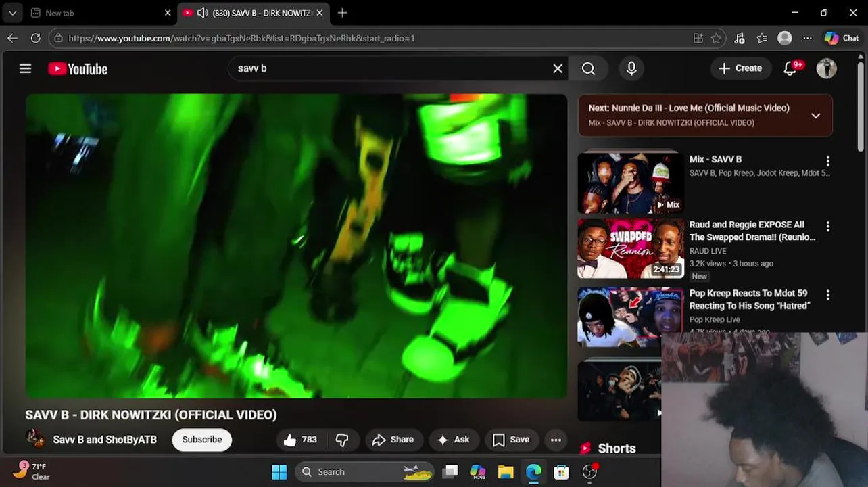Open a new browser tab with plus
This screenshot has width=868, height=487.
(x=342, y=13)
